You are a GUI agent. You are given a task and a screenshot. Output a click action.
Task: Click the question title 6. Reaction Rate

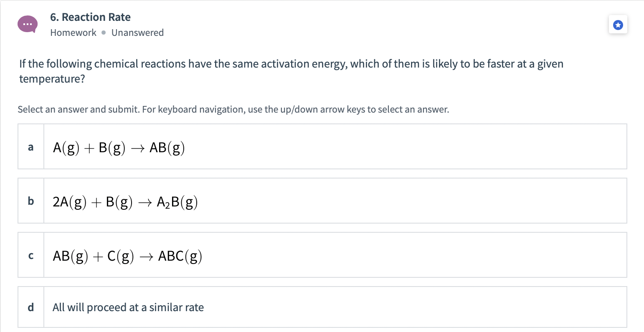90,17
